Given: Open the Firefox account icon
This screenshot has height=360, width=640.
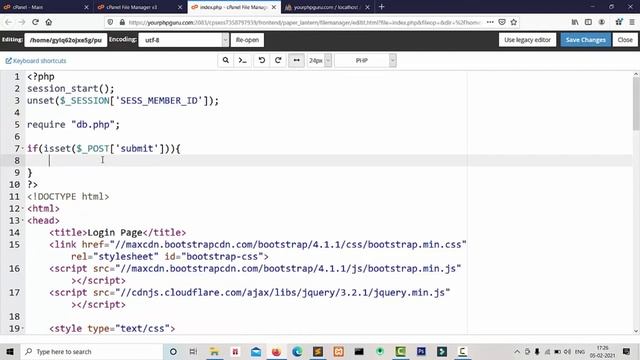Looking at the screenshot, I should coord(602,22).
